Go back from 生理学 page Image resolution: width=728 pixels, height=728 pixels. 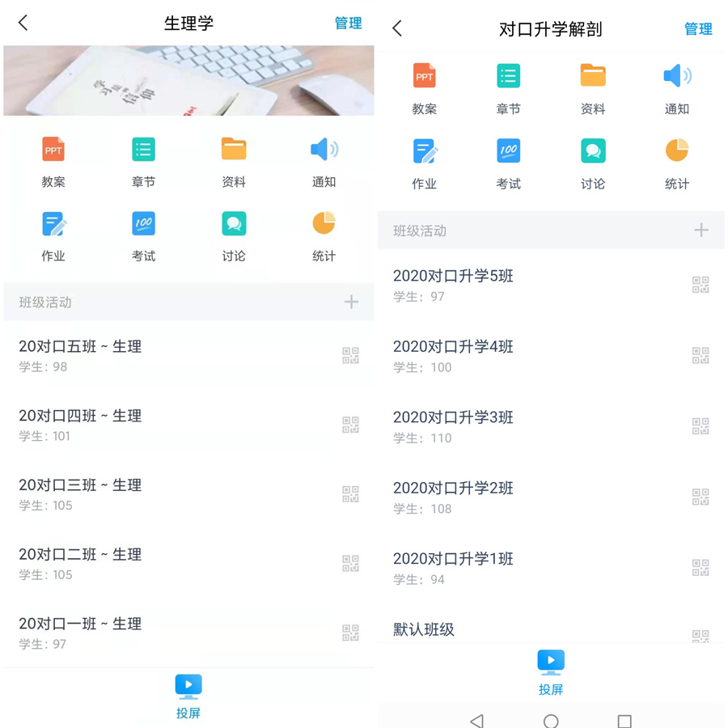click(23, 23)
